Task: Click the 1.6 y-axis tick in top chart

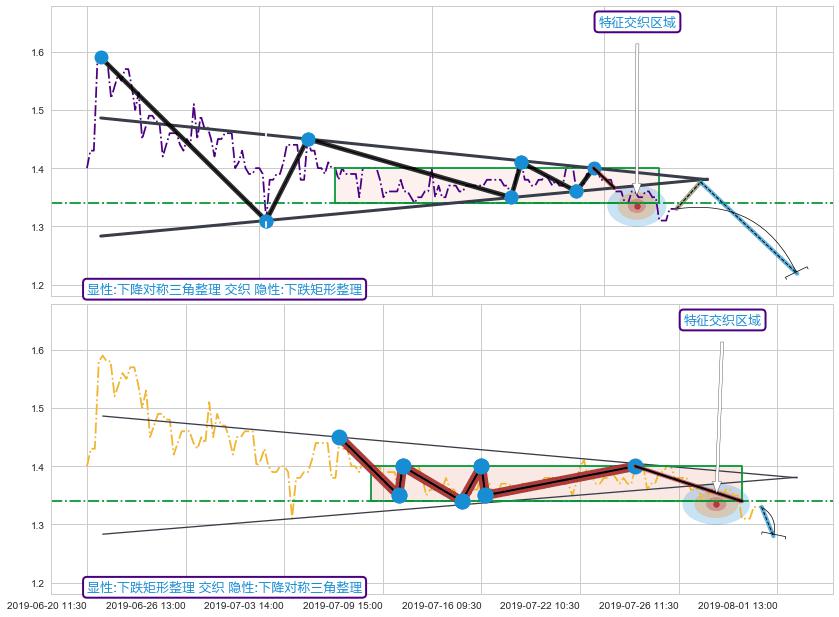Action: (x=36, y=52)
